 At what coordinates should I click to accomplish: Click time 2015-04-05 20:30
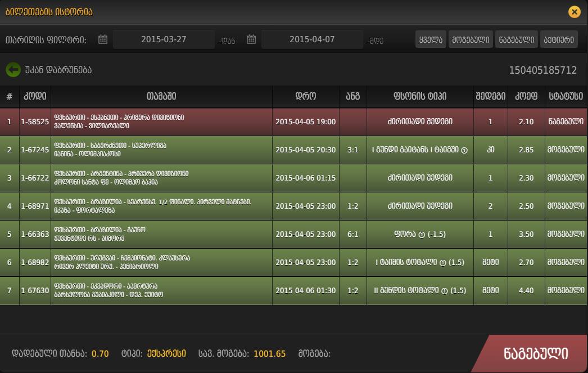click(306, 150)
